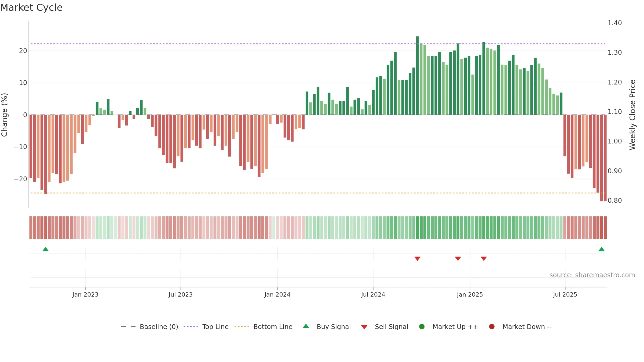Click the Change (%) axis title
The image size is (644, 362).
point(4,115)
